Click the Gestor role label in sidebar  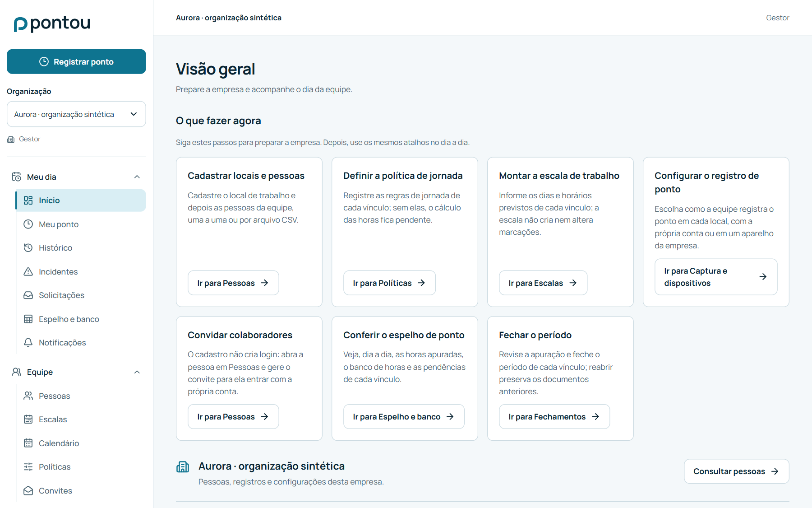(30, 139)
